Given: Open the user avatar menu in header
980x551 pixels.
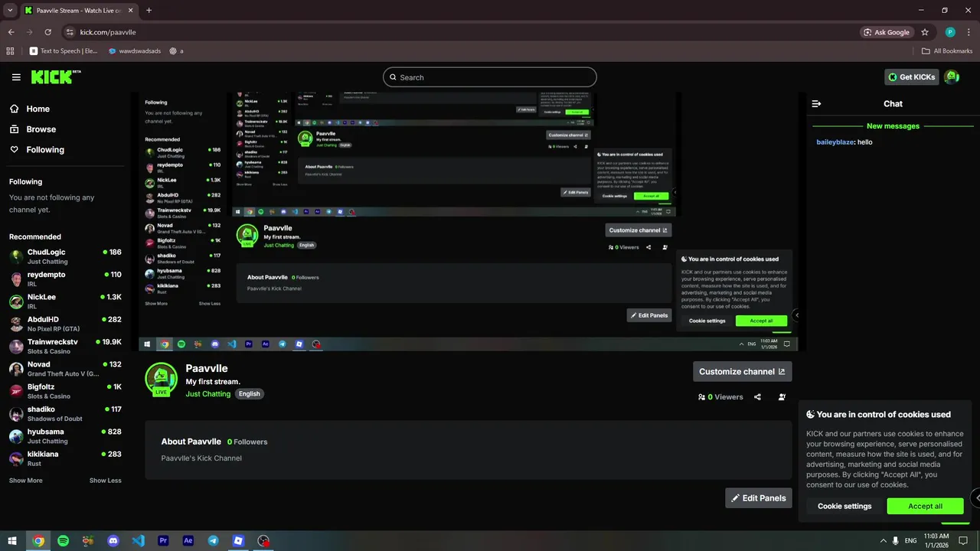Looking at the screenshot, I should pyautogui.click(x=952, y=77).
